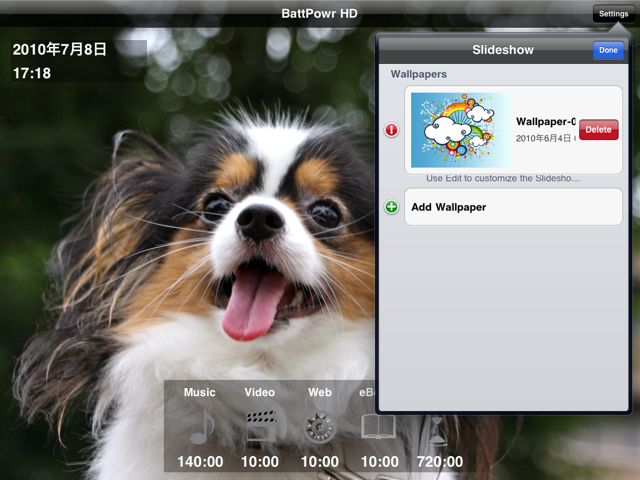
Task: Click the Slideshow panel title
Action: pyautogui.click(x=503, y=50)
